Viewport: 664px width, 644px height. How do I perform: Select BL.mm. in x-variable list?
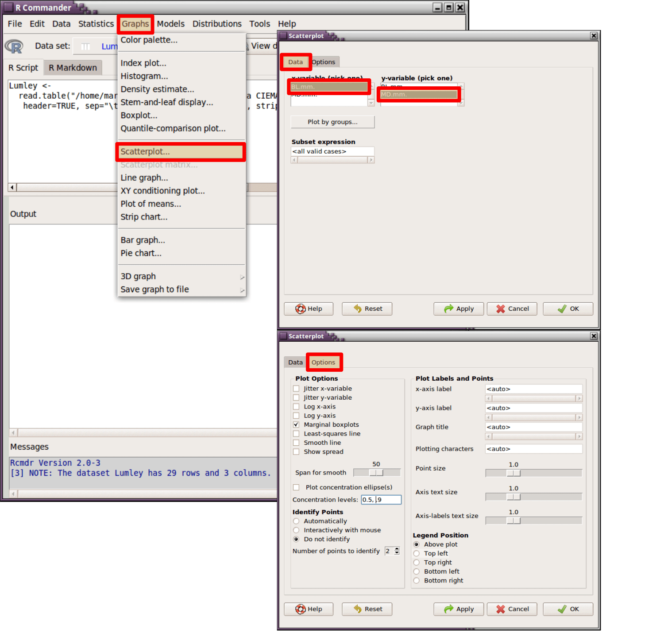329,87
